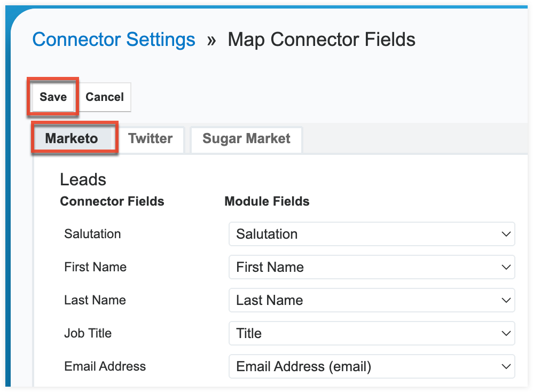Open the Last Name module field dropdown
Viewport: 533px width, 392px height.
(x=372, y=300)
